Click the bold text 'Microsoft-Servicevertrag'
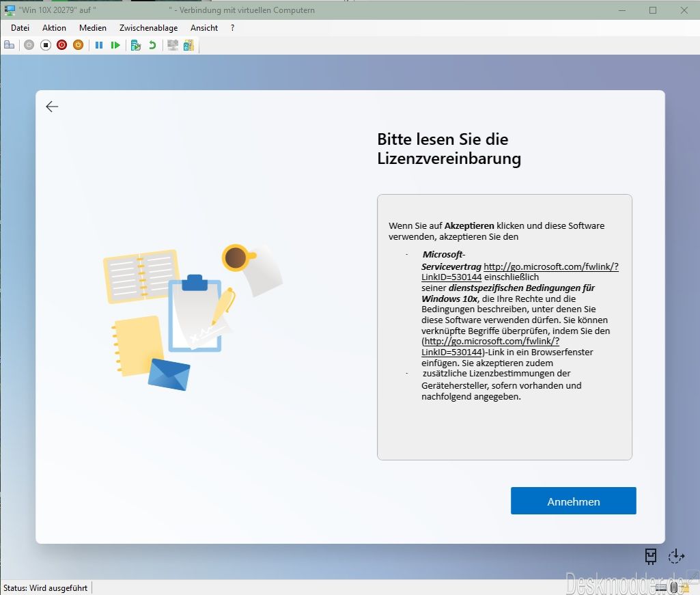 tap(451, 260)
